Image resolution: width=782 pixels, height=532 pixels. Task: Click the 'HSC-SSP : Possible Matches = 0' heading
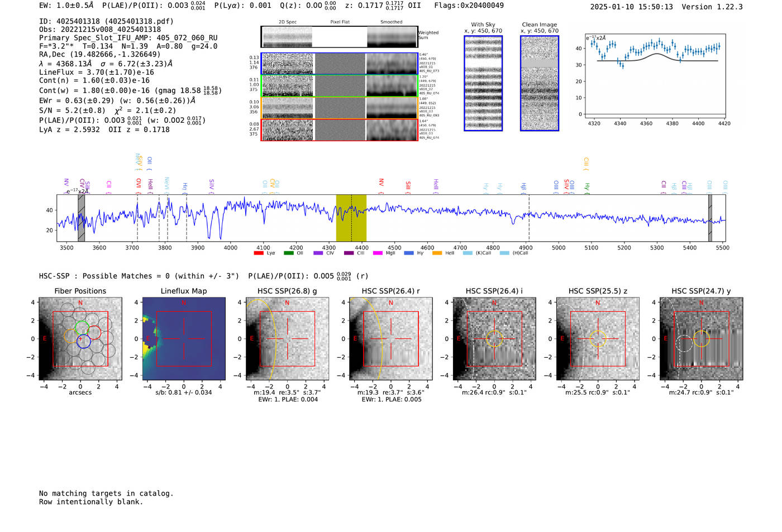coord(104,276)
